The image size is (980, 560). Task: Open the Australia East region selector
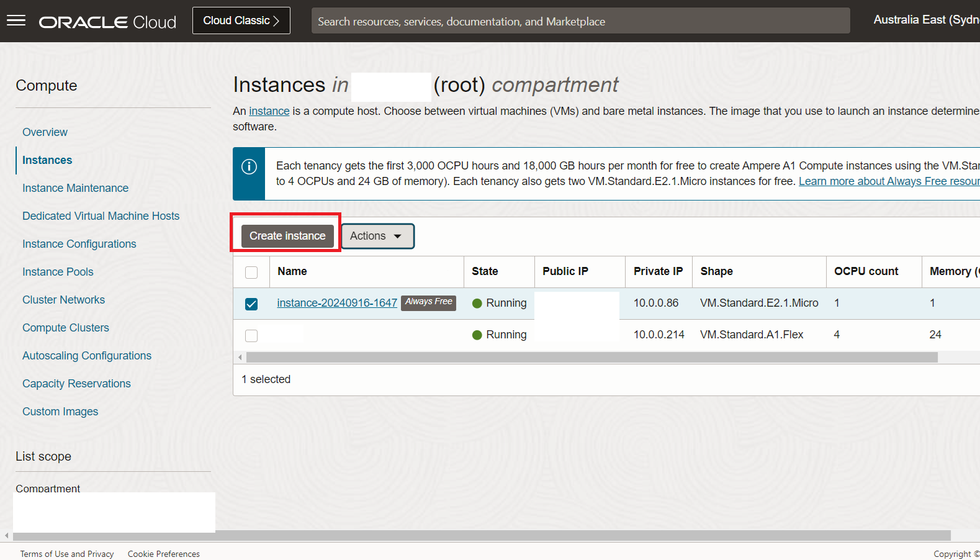925,20
